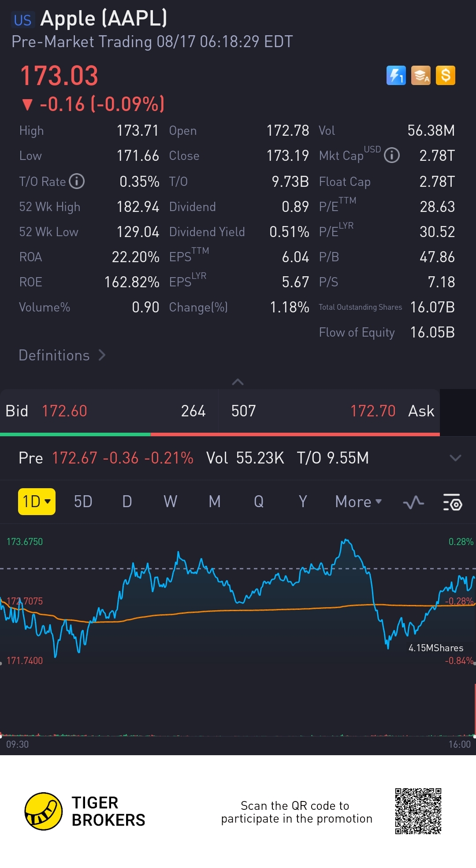The width and height of the screenshot is (476, 868).
Task: Open chart display settings icon
Action: click(x=452, y=502)
